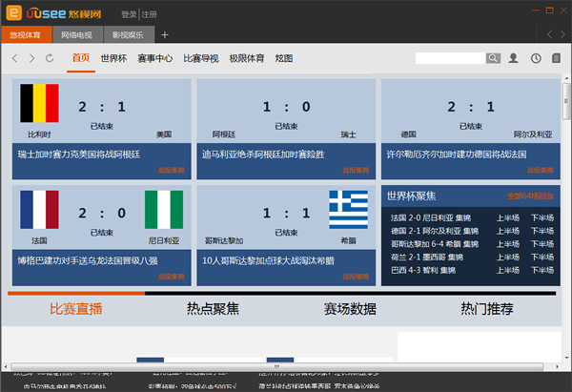The width and height of the screenshot is (572, 392).
Task: Click previous tab chevron in tab bar
Action: pos(549,34)
